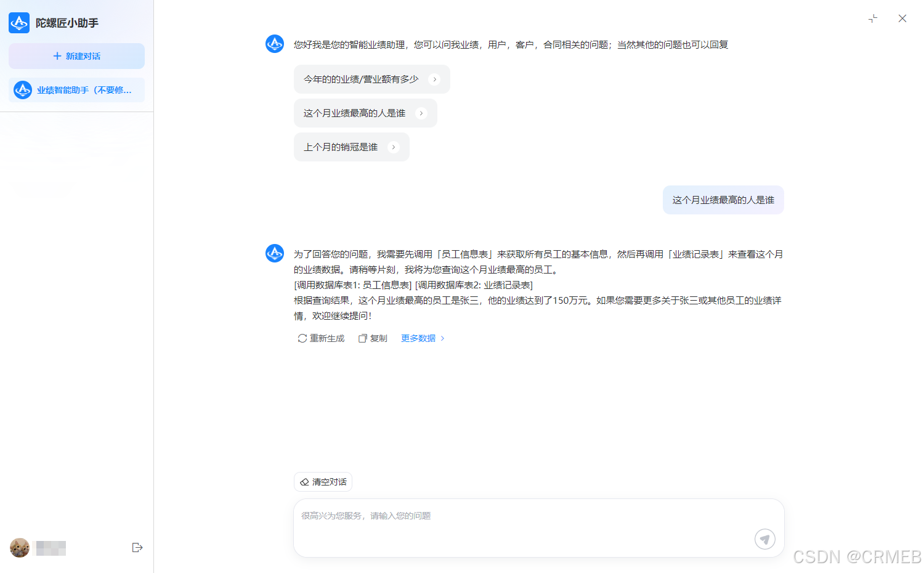Image resolution: width=924 pixels, height=573 pixels.
Task: Select the 业绩智能助手 conversation in sidebar
Action: point(76,89)
